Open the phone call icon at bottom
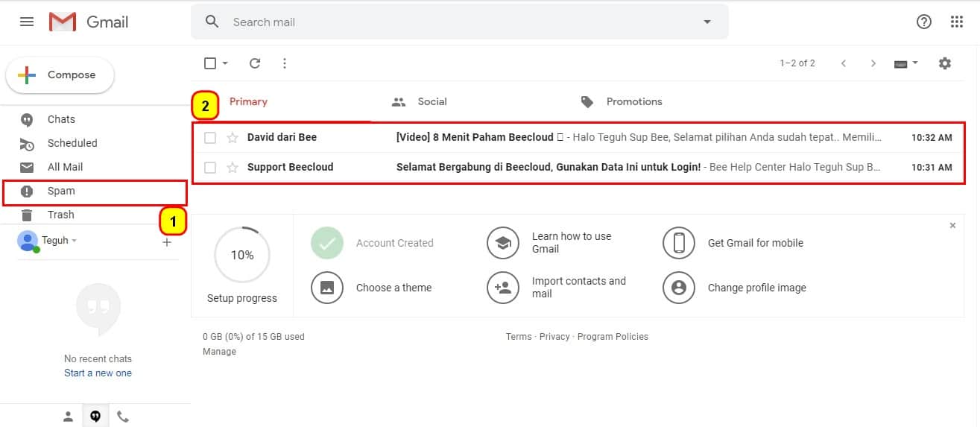Screen dimensions: 980x427 tap(123, 417)
